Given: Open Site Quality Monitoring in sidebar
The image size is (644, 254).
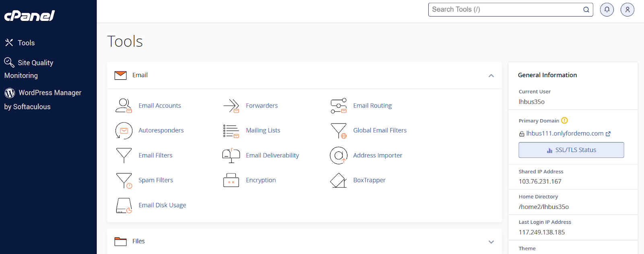Looking at the screenshot, I should (29, 69).
